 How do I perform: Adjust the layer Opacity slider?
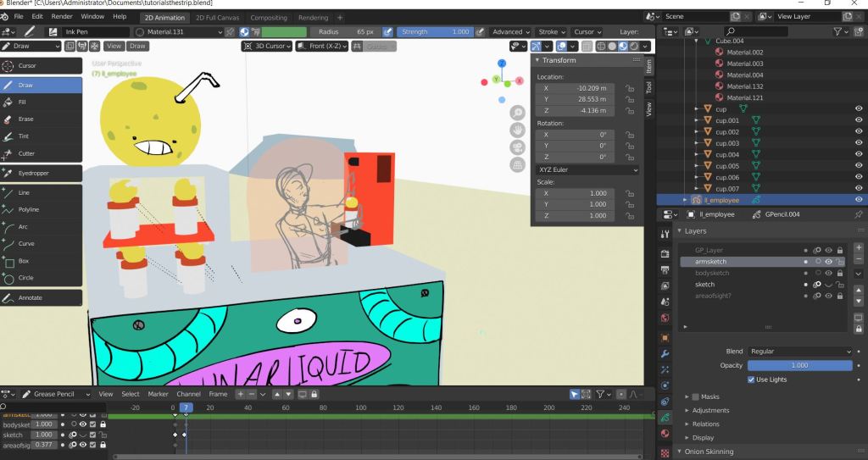[799, 365]
